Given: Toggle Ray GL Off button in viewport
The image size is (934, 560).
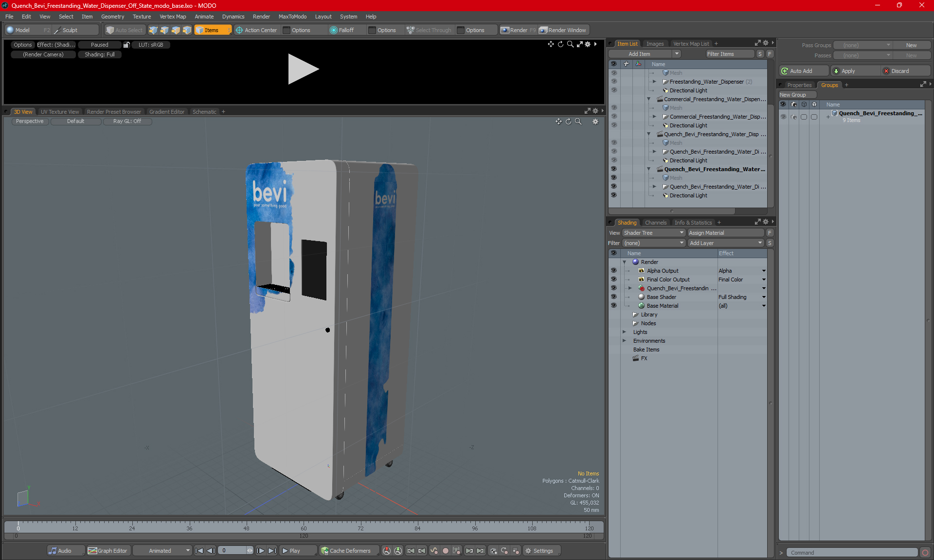Looking at the screenshot, I should tap(127, 122).
